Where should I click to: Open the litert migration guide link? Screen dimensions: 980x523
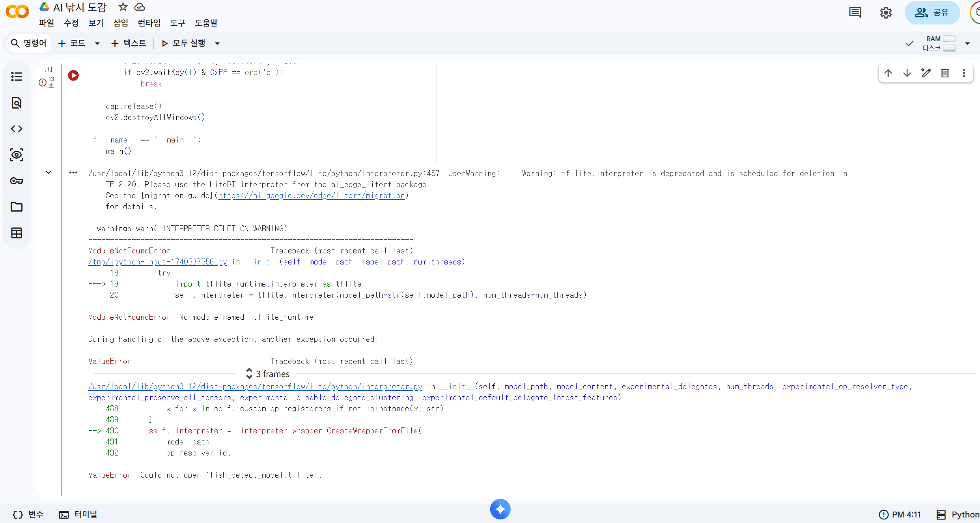[312, 195]
